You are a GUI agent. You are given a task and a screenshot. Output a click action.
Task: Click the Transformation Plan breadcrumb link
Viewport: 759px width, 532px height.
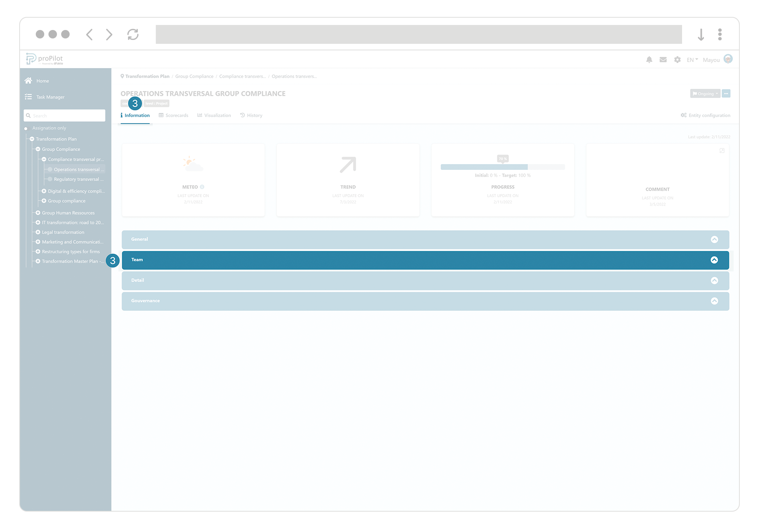pos(147,76)
